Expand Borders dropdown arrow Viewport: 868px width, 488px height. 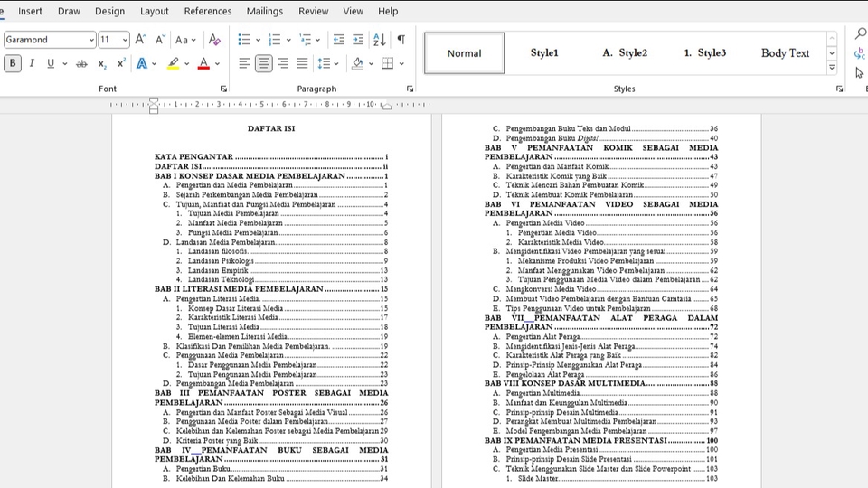click(401, 63)
